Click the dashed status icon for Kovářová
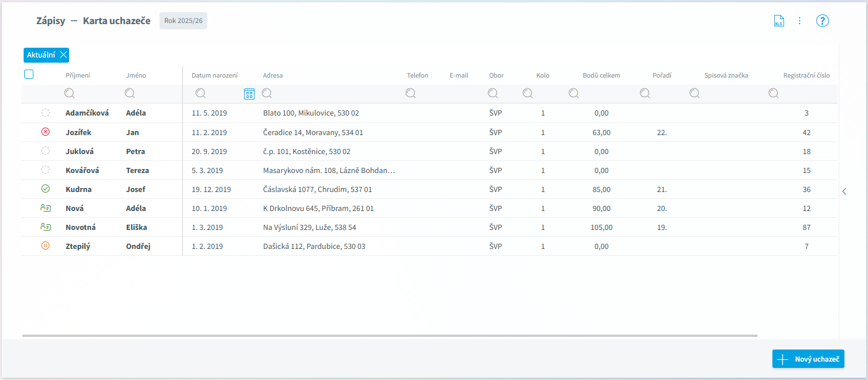 point(45,170)
